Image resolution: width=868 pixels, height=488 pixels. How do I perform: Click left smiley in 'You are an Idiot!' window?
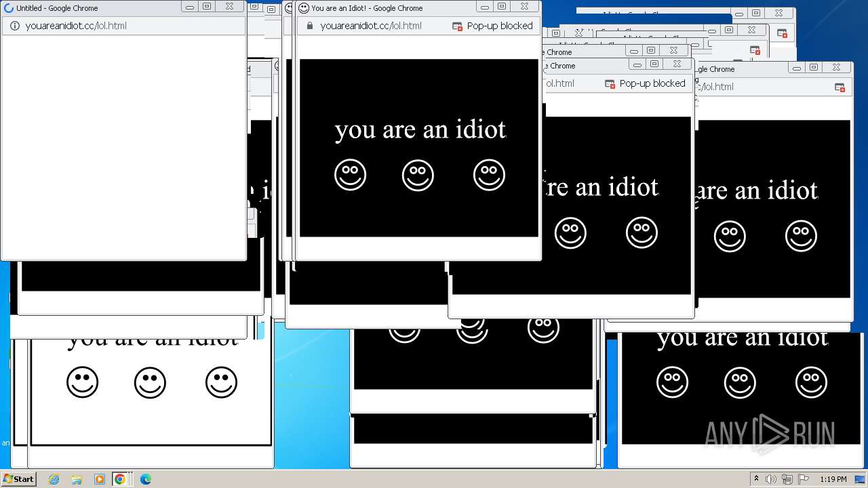point(351,175)
